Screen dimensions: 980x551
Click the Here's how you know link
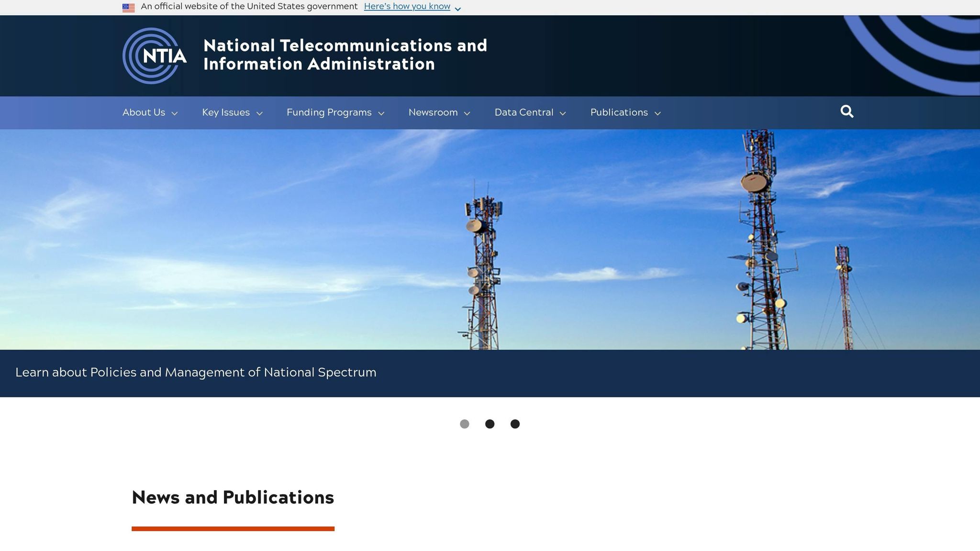[x=407, y=6]
